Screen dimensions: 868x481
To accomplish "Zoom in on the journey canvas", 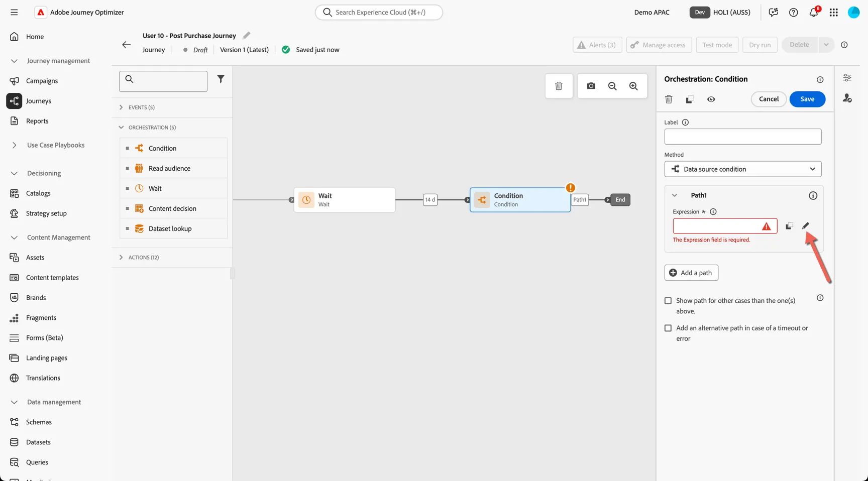I will tap(633, 86).
